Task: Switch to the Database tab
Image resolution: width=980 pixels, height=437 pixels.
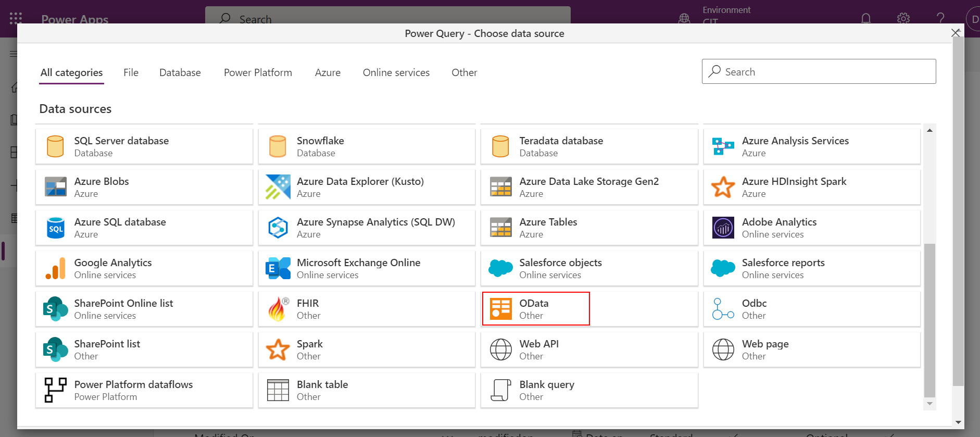Action: tap(180, 72)
